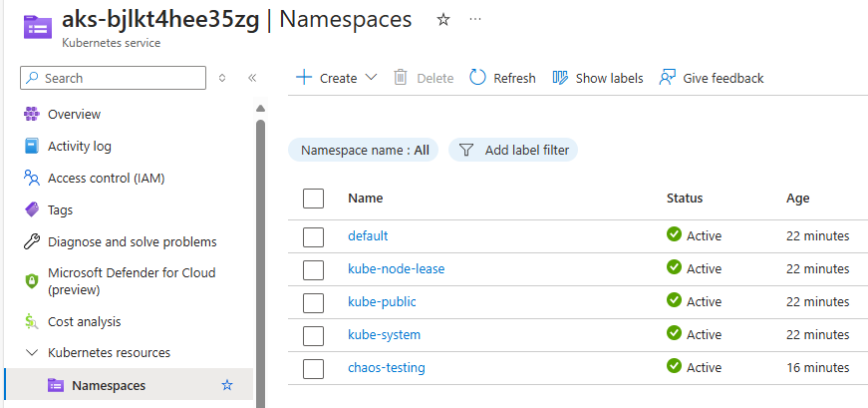Open Namespace name : All filter

click(x=363, y=151)
